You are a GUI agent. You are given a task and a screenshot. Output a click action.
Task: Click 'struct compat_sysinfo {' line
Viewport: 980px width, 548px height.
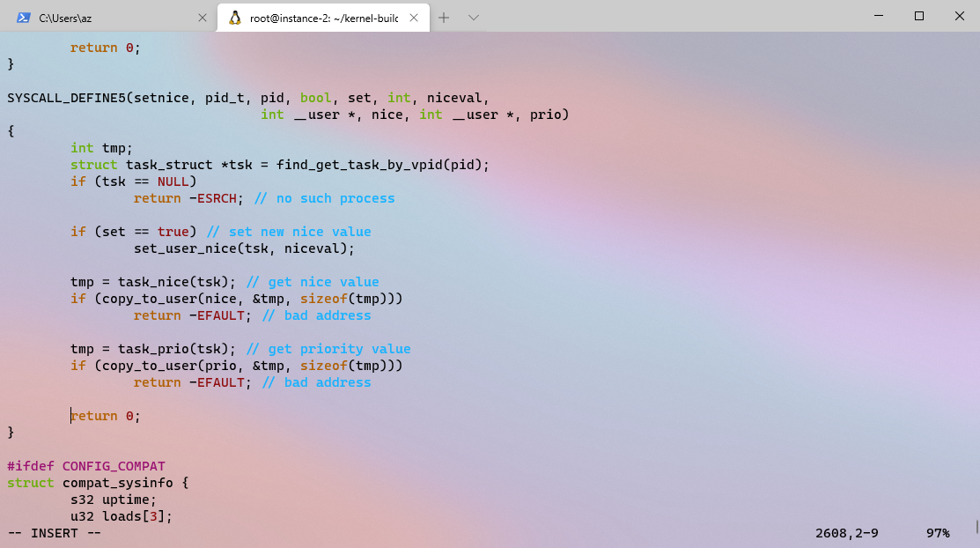tap(98, 483)
